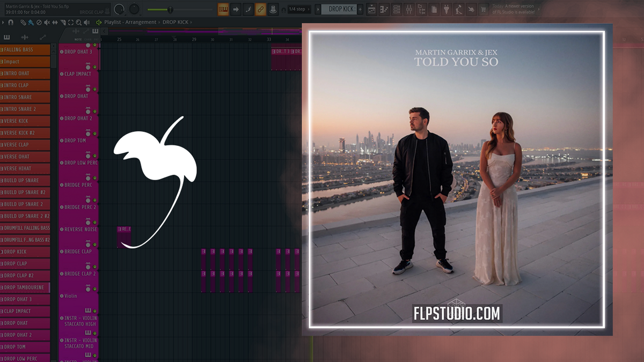Adjust the main volume slider
Image resolution: width=644 pixels, height=362 pixels.
(x=170, y=9)
